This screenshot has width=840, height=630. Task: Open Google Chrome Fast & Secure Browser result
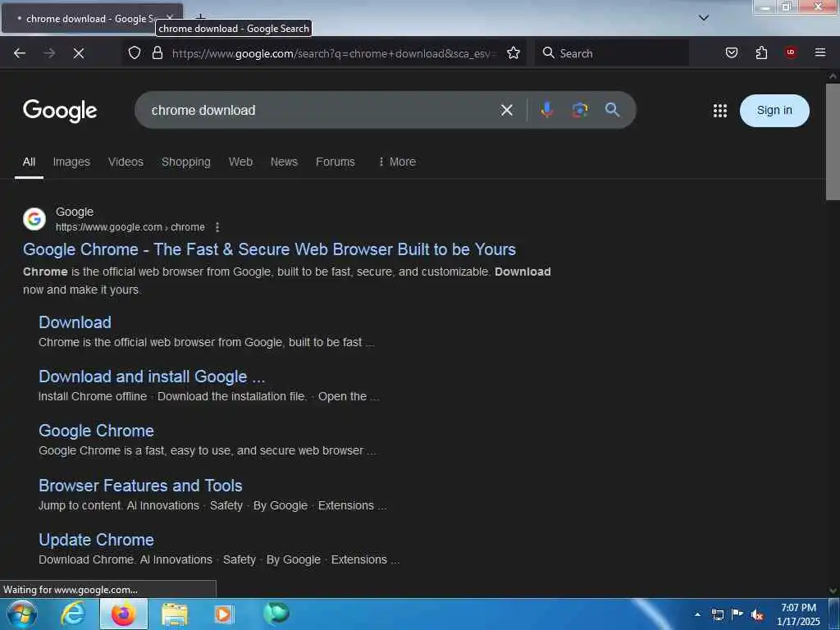pyautogui.click(x=269, y=249)
